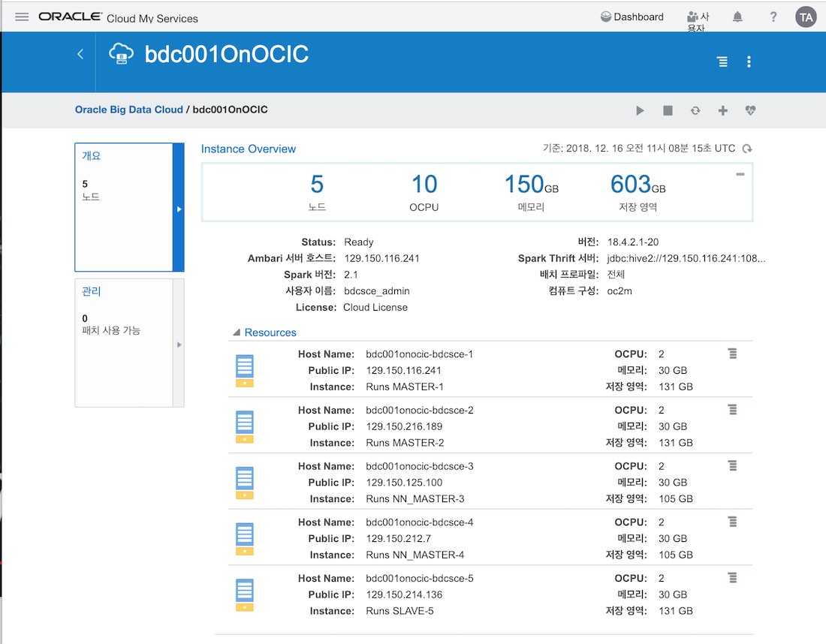
Task: Expand the 개요 panel arrow
Action: (x=179, y=209)
